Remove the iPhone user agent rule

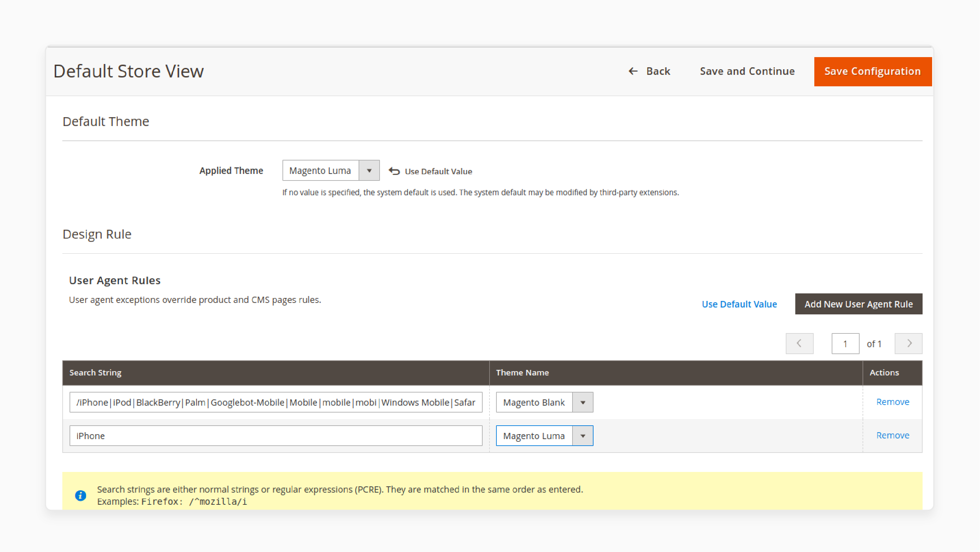pos(892,435)
